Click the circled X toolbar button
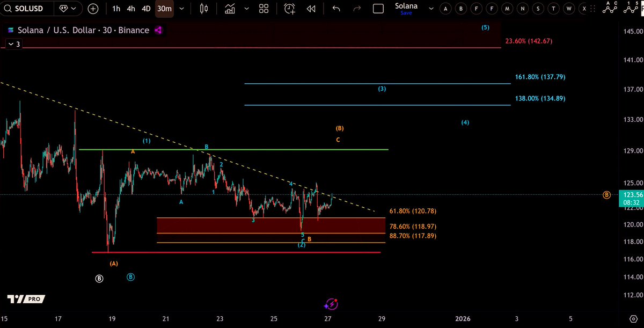Image resolution: width=644 pixels, height=328 pixels. click(x=585, y=9)
